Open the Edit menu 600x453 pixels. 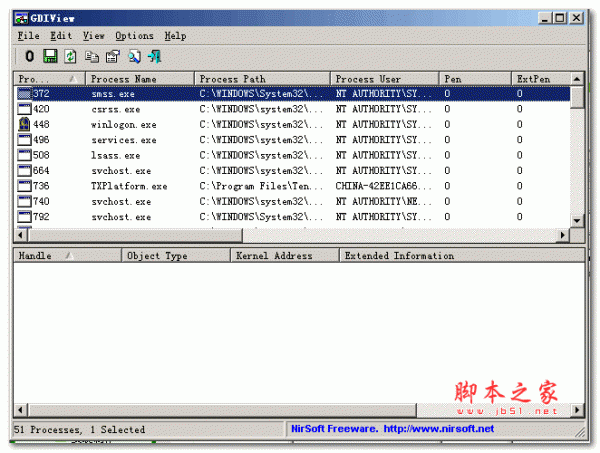(x=61, y=36)
